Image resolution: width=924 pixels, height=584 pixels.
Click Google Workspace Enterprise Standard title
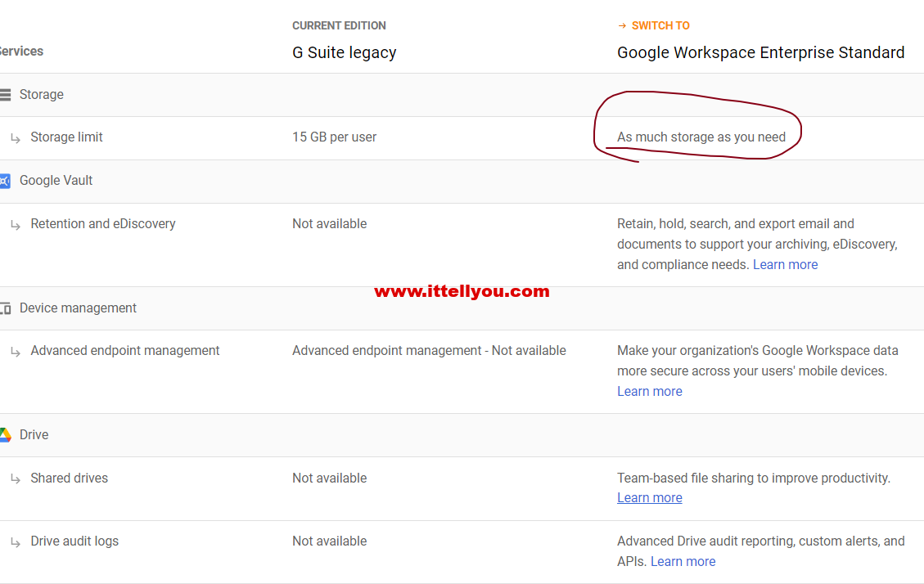(x=760, y=52)
